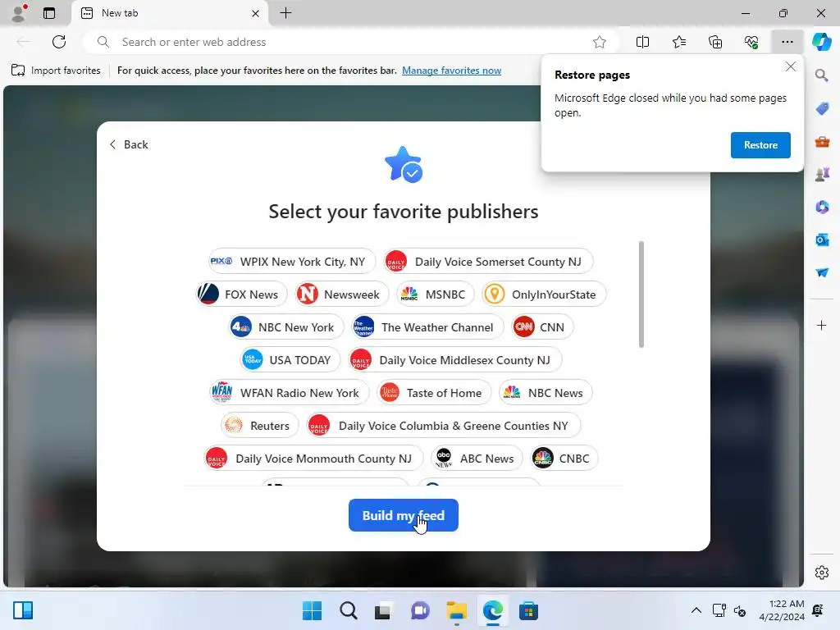Open a new tab with plus button
The width and height of the screenshot is (840, 630).
click(x=286, y=13)
